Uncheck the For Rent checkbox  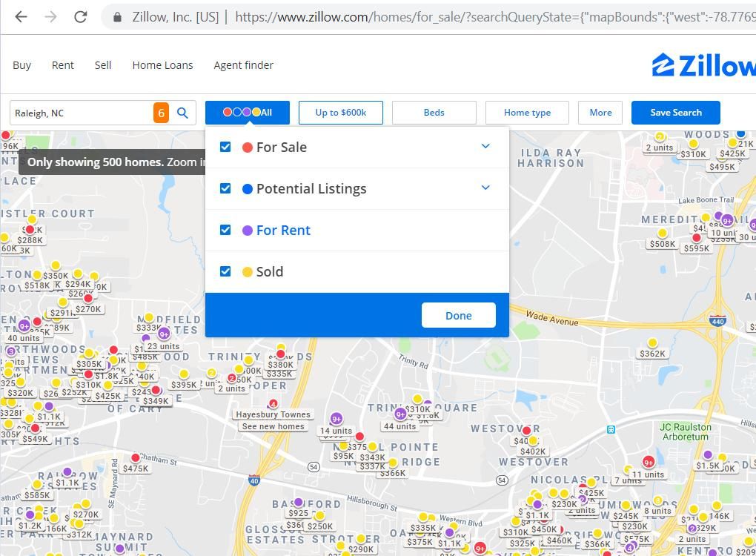point(225,230)
